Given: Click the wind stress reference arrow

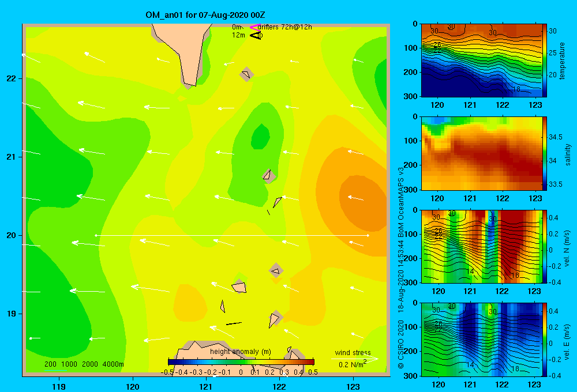Looking at the screenshot, I should pos(354,359).
